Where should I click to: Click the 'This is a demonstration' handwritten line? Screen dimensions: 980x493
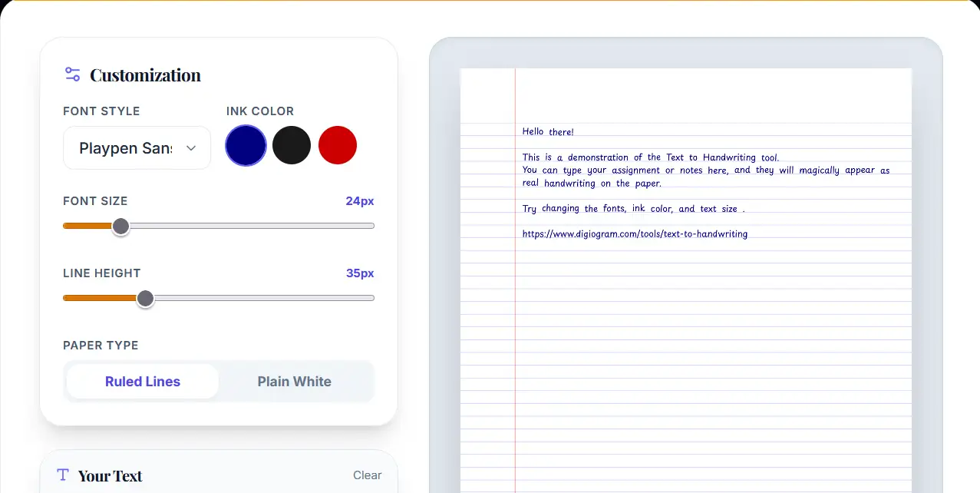click(651, 157)
